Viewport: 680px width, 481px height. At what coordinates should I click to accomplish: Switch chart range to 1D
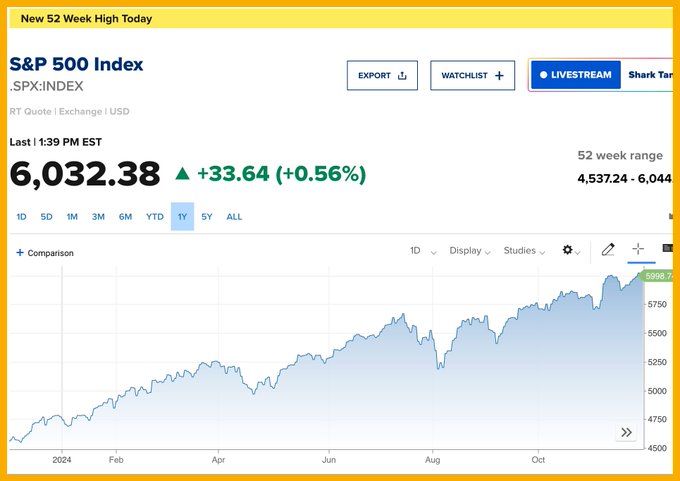21,216
